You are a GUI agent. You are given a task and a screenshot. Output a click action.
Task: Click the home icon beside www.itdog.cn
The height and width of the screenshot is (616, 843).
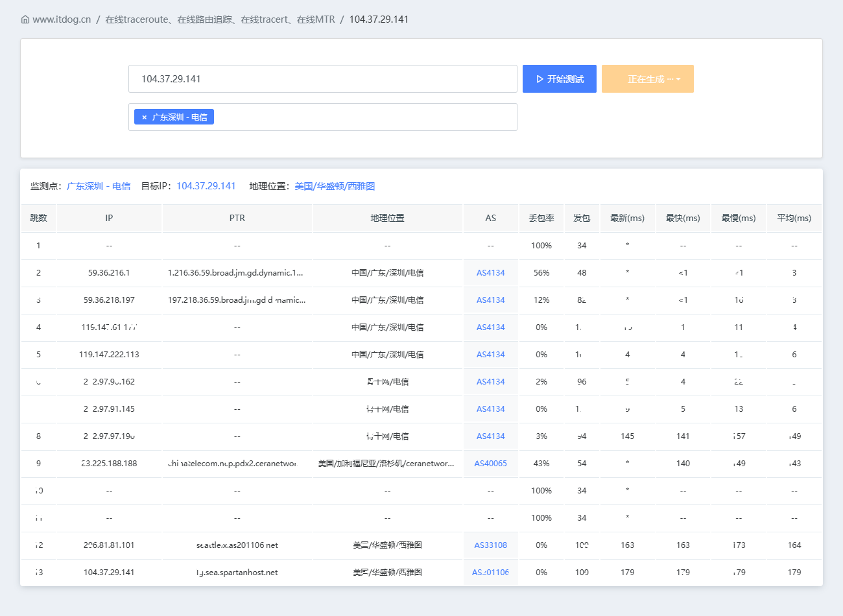tap(25, 19)
